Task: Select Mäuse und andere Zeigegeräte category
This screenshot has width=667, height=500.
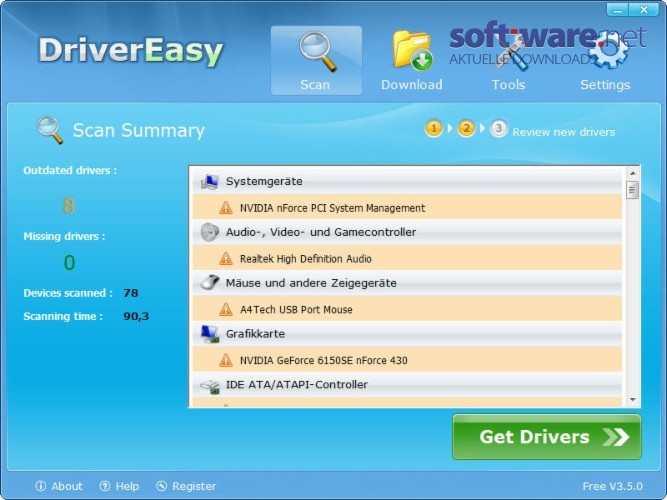Action: (x=407, y=283)
